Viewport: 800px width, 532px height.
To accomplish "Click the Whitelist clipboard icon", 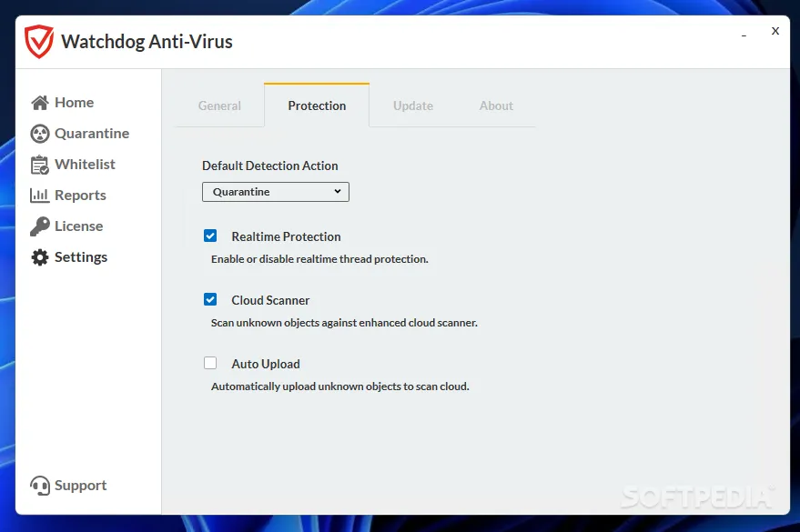I will 40,166.
